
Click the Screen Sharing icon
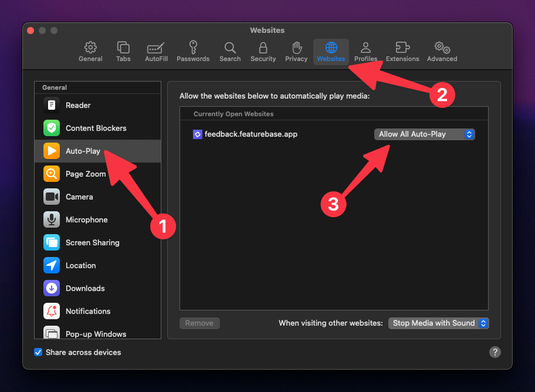[52, 242]
